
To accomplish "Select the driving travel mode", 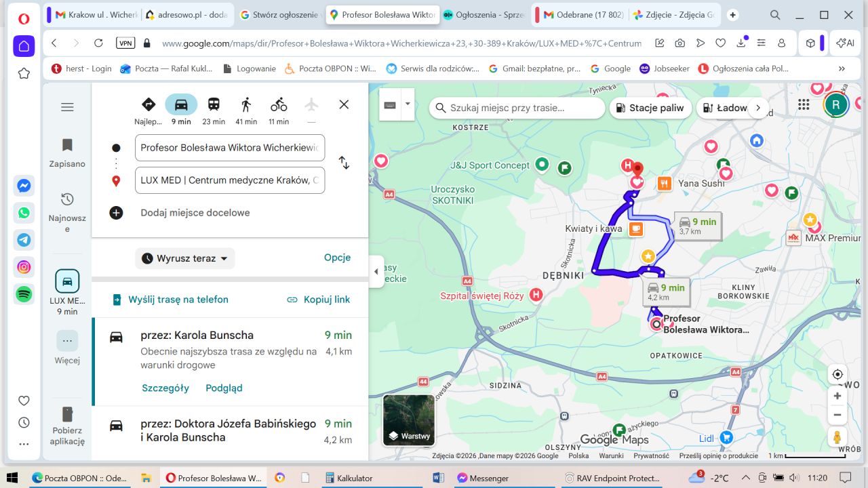I will [x=181, y=105].
